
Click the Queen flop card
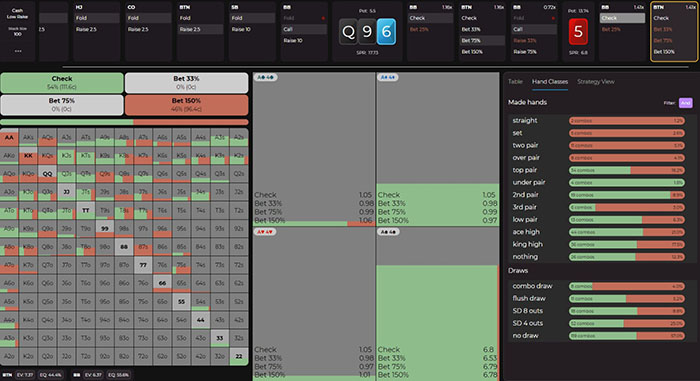[348, 32]
